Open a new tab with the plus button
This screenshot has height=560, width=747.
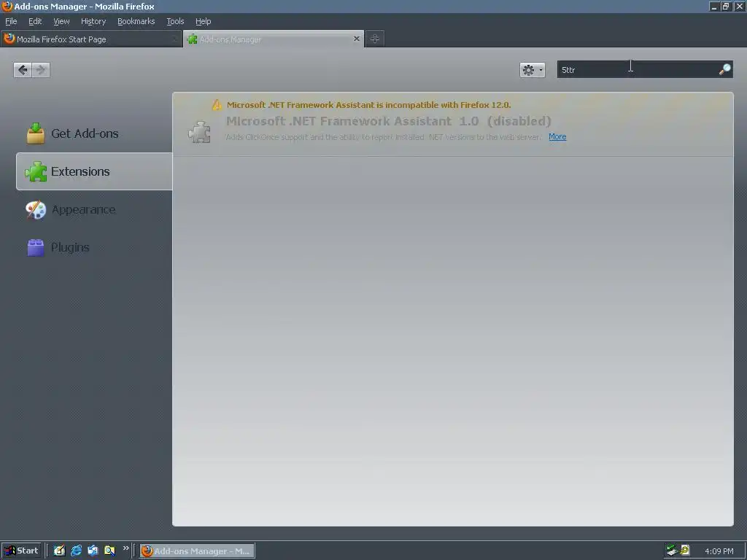click(375, 39)
